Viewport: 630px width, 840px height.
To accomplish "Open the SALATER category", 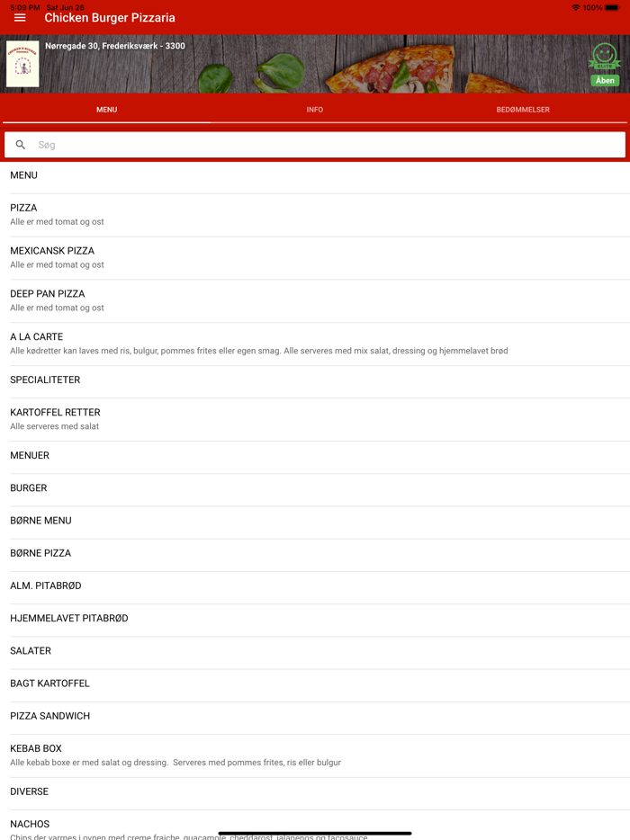I will 315,653.
